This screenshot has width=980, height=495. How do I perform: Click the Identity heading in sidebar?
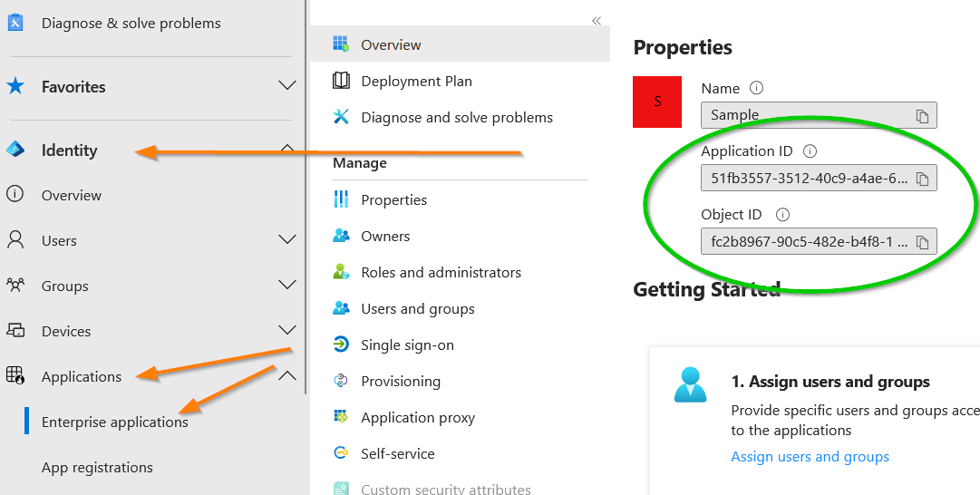click(70, 150)
